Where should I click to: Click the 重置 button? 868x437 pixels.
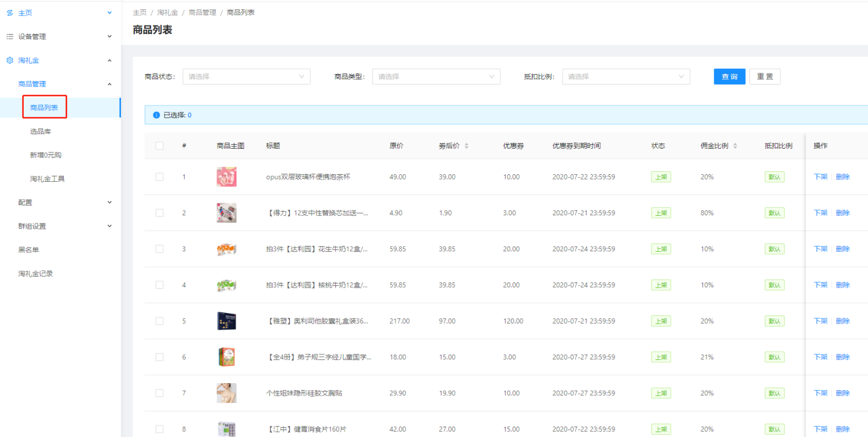[x=765, y=76]
